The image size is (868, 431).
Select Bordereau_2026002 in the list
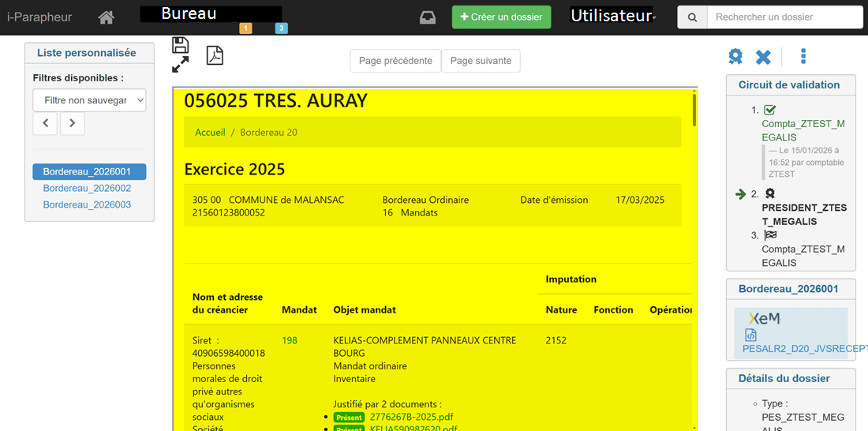(87, 189)
